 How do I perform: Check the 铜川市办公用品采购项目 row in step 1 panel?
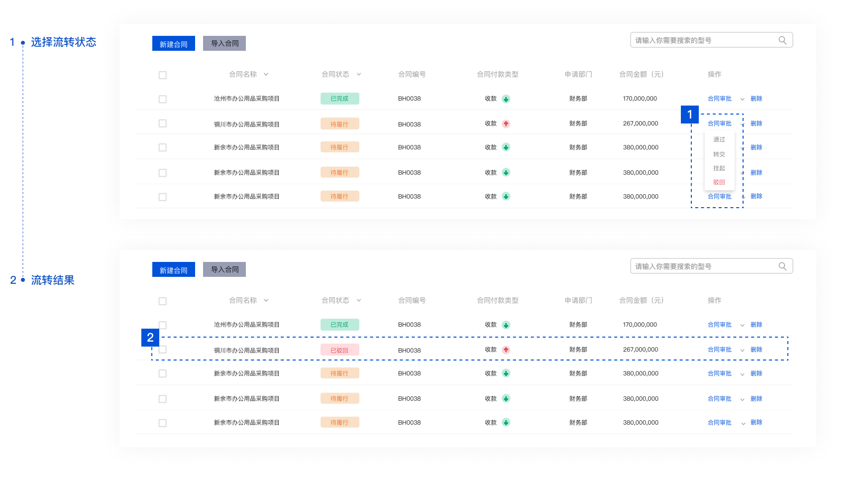click(162, 123)
